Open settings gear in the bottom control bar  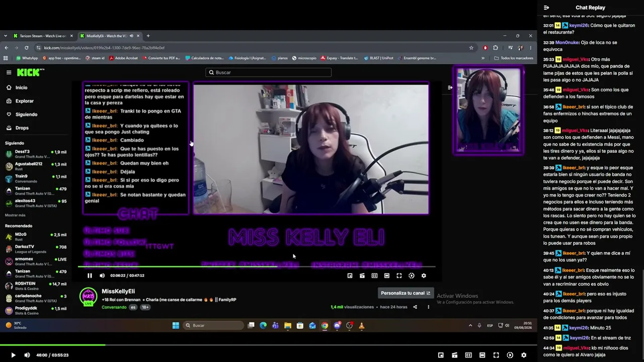(x=524, y=355)
